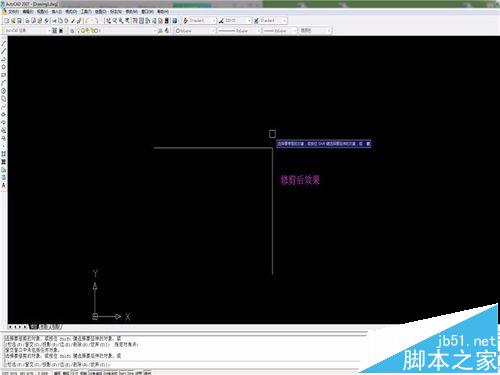The image size is (500, 375).
Task: Select the Arc tool
Action: coord(4,83)
